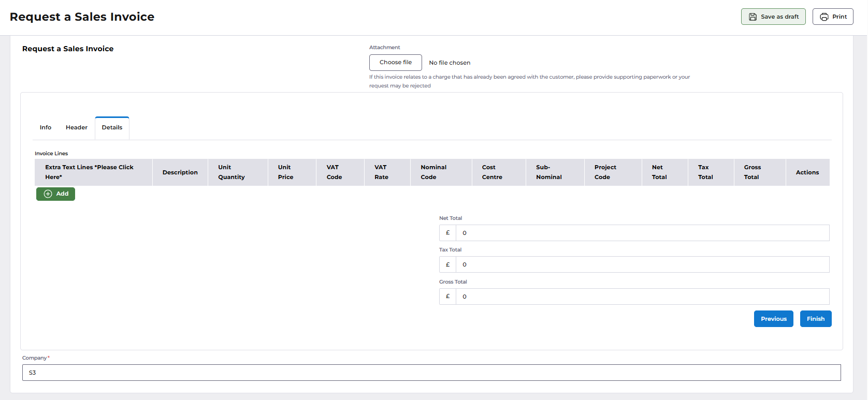
Task: Submit the form with Finish button
Action: coord(816,319)
